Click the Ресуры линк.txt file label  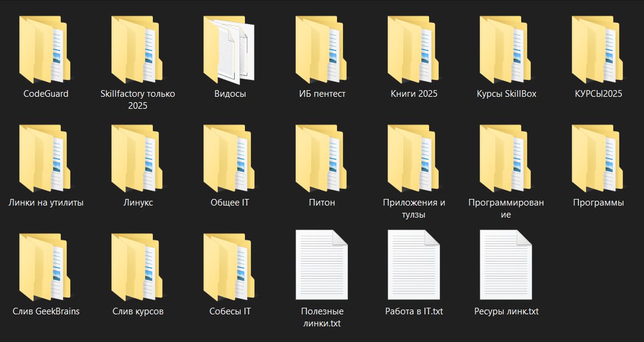point(506,311)
